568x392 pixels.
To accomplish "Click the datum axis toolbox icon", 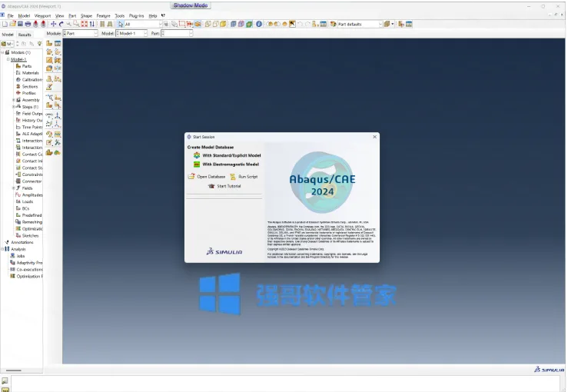I will coord(58,116).
